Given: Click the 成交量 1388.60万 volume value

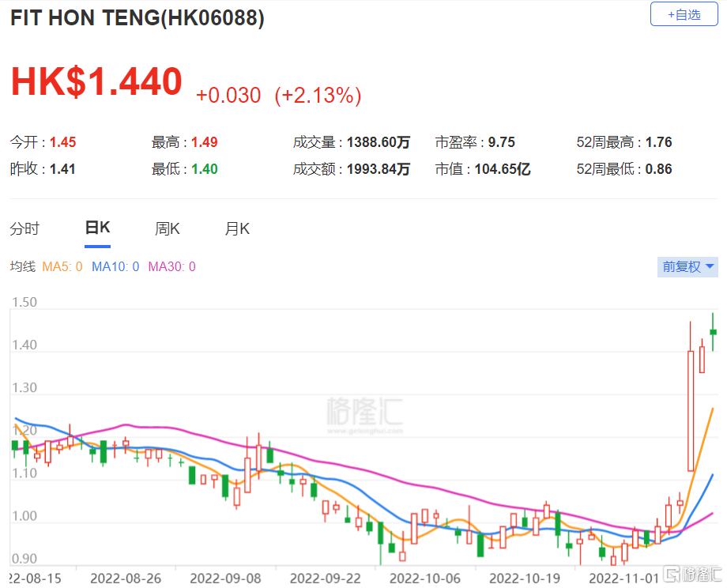Looking at the screenshot, I should [352, 142].
